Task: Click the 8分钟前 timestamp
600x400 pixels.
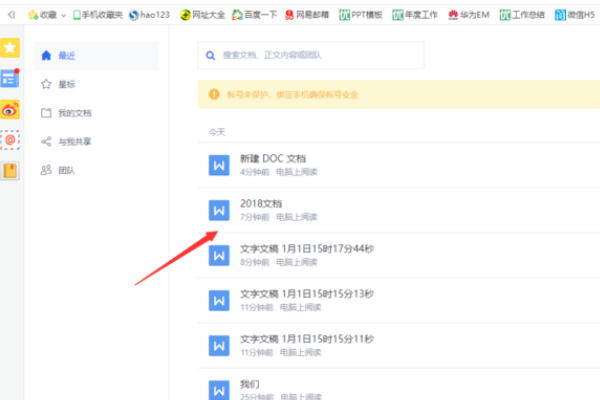Action: pyautogui.click(x=255, y=263)
